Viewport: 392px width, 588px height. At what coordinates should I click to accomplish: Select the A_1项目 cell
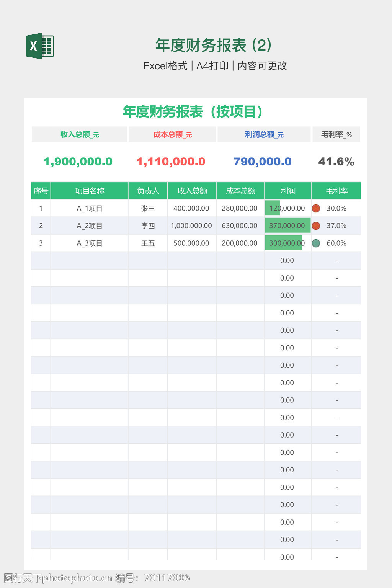90,208
